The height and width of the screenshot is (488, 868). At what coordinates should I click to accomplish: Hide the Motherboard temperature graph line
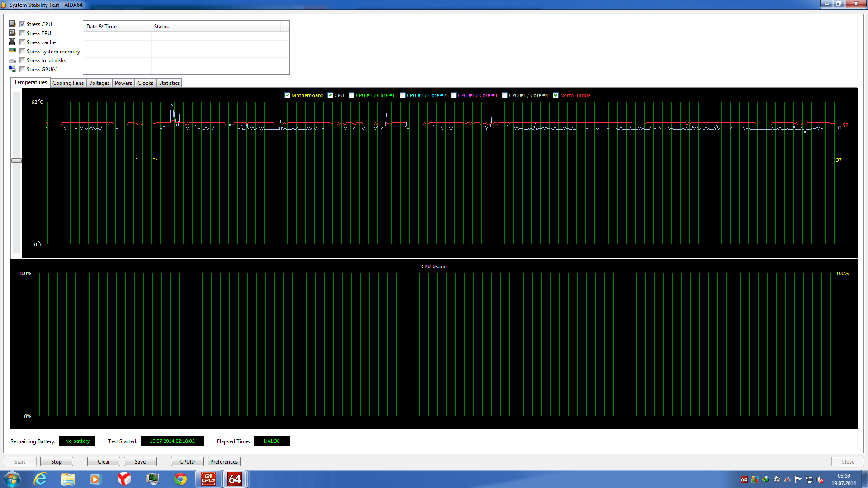(x=287, y=95)
